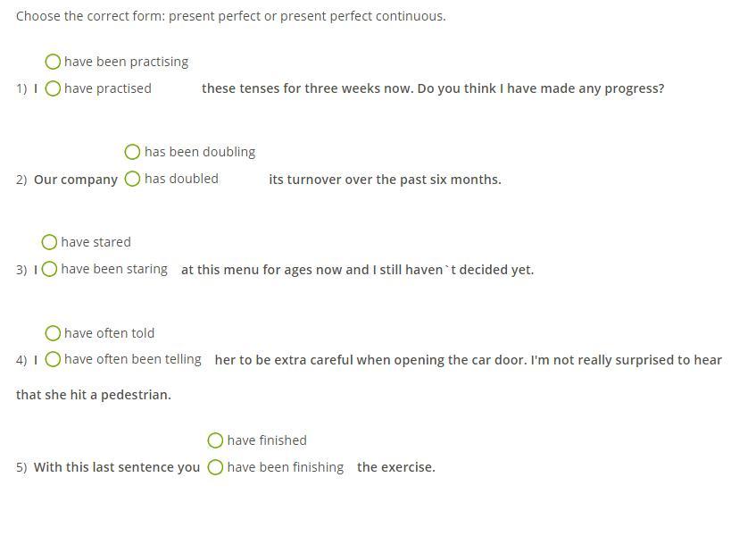Click the 'has doubled' label text
Image resolution: width=756 pixels, height=536 pixels.
pos(181,179)
